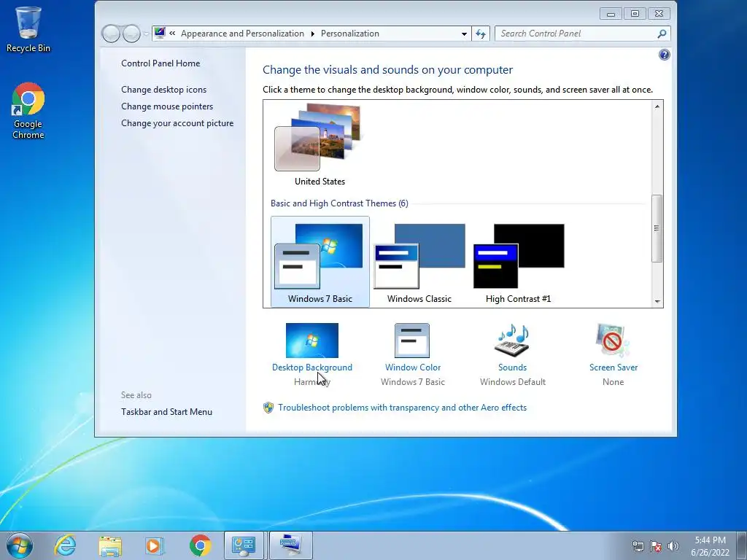Screen dimensions: 747x560
Task: Select the United States theme
Action: tap(320, 144)
